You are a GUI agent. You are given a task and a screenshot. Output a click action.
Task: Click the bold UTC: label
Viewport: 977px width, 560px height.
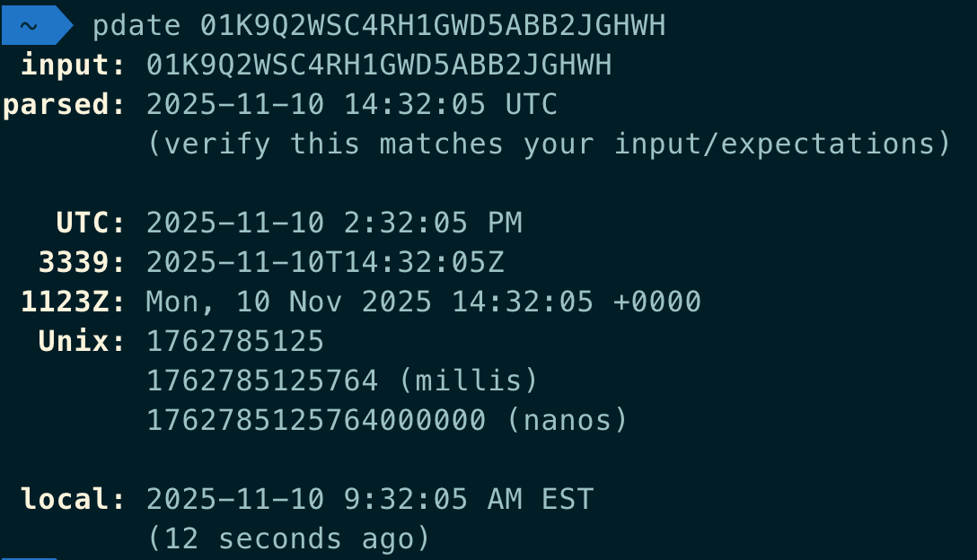click(92, 223)
